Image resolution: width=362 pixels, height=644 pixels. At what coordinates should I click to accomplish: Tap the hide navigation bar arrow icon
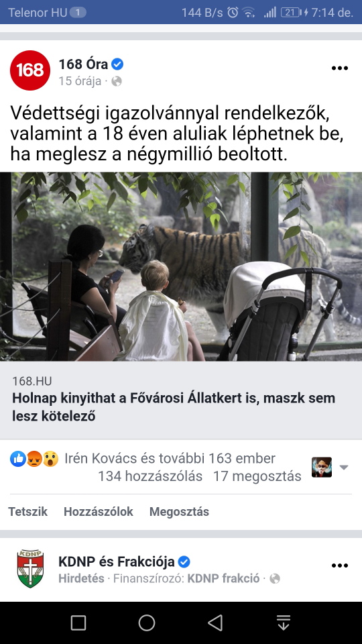coord(283,623)
